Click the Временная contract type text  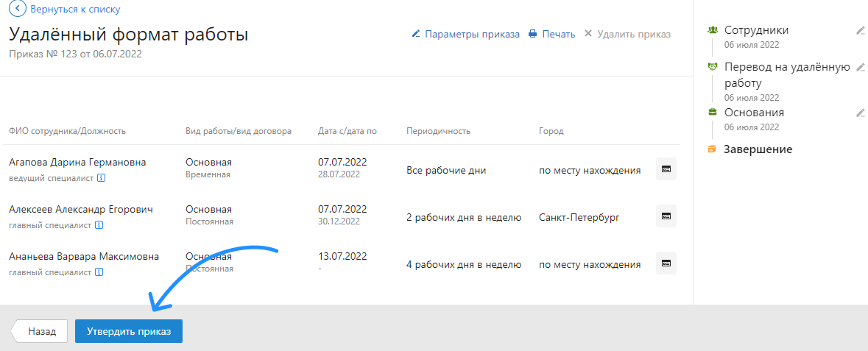tap(208, 174)
